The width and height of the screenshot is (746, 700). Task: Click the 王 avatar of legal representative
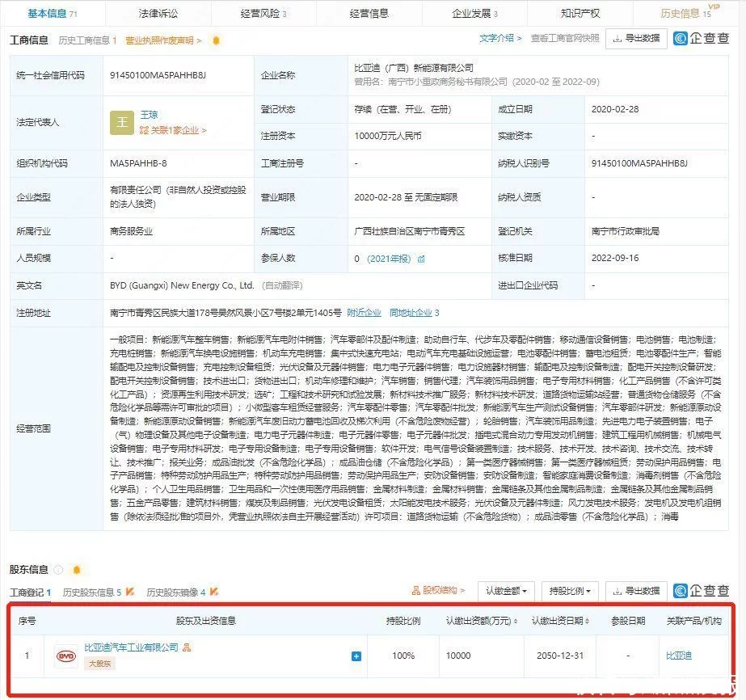coord(122,123)
